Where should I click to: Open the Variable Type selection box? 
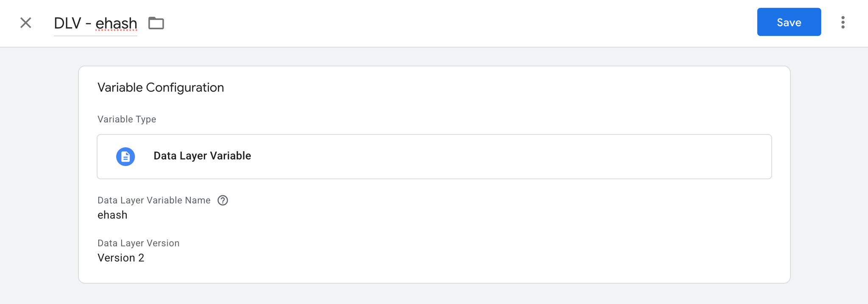[434, 157]
